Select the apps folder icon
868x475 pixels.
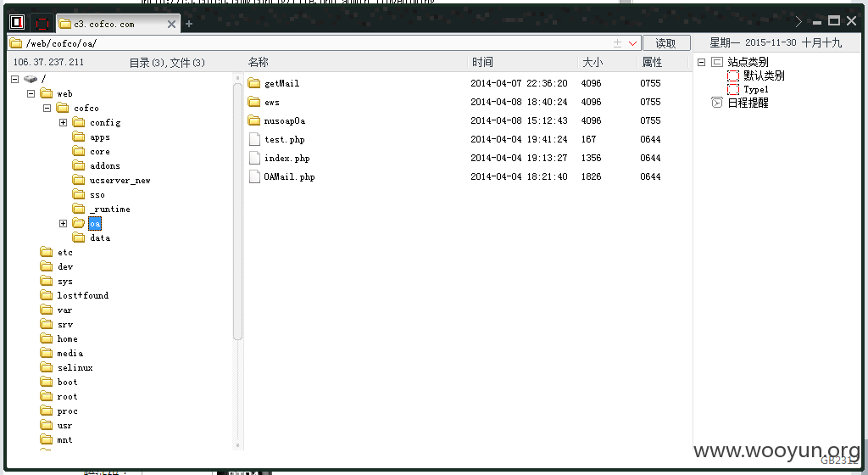tap(79, 137)
